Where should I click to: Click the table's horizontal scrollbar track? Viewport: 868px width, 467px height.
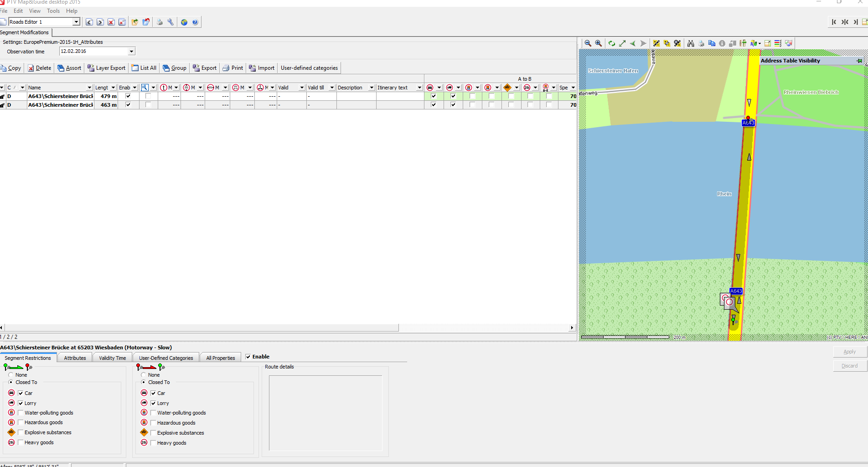(x=483, y=327)
